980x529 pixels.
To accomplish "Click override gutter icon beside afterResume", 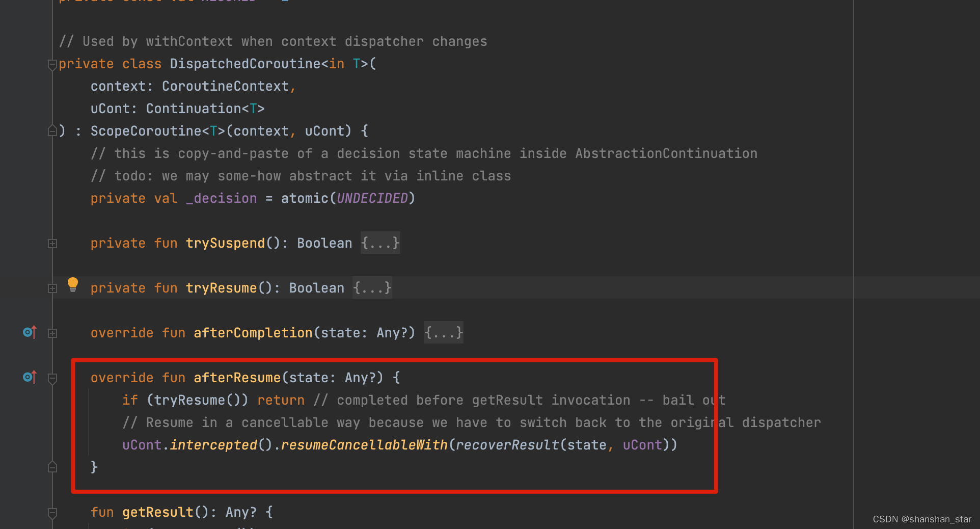I will pos(30,378).
